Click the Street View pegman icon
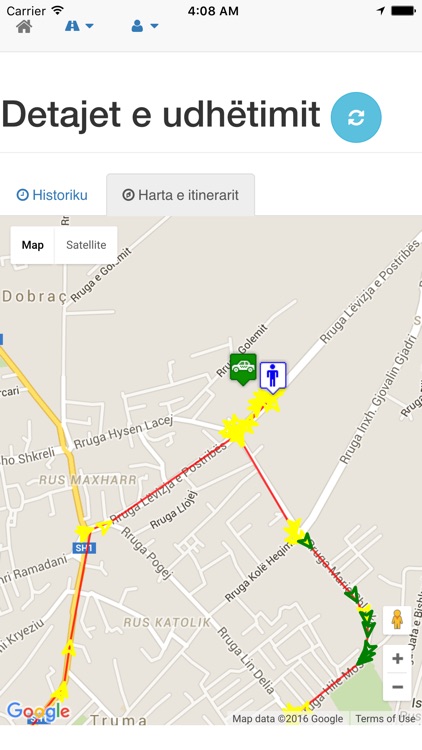 397,619
